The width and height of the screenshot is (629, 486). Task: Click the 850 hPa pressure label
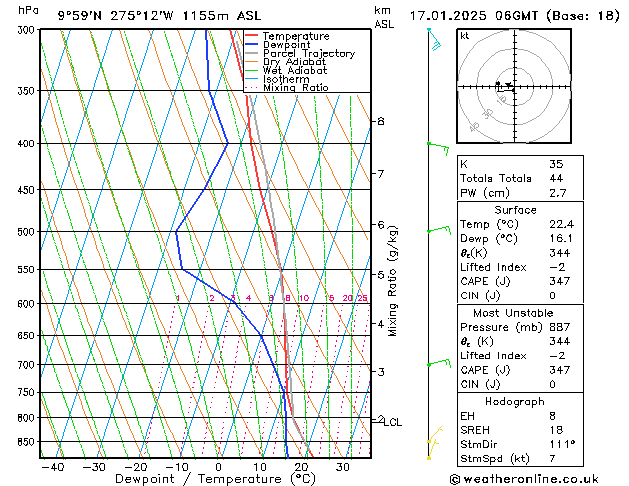(28, 442)
